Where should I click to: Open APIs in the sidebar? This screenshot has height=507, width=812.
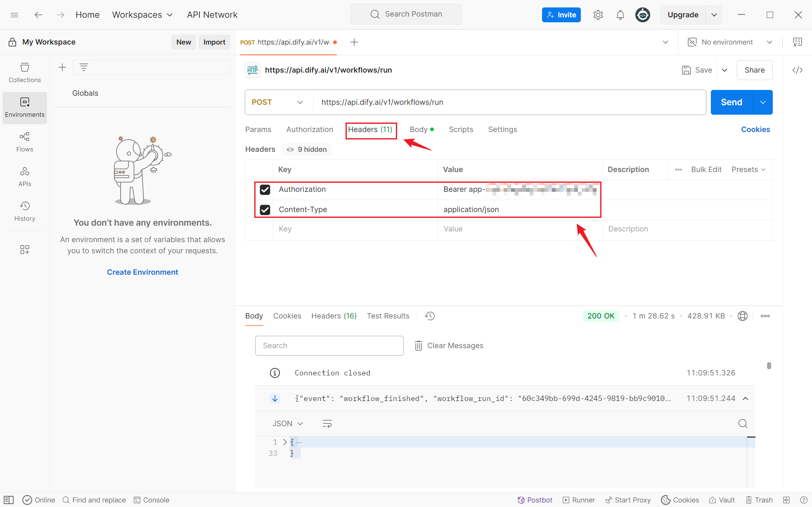(x=25, y=177)
